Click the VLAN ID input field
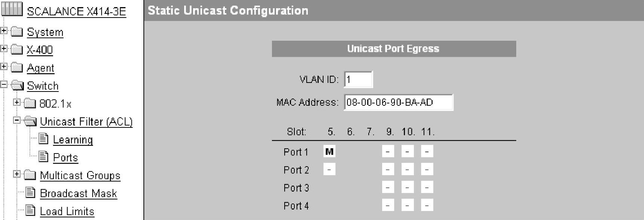 358,80
